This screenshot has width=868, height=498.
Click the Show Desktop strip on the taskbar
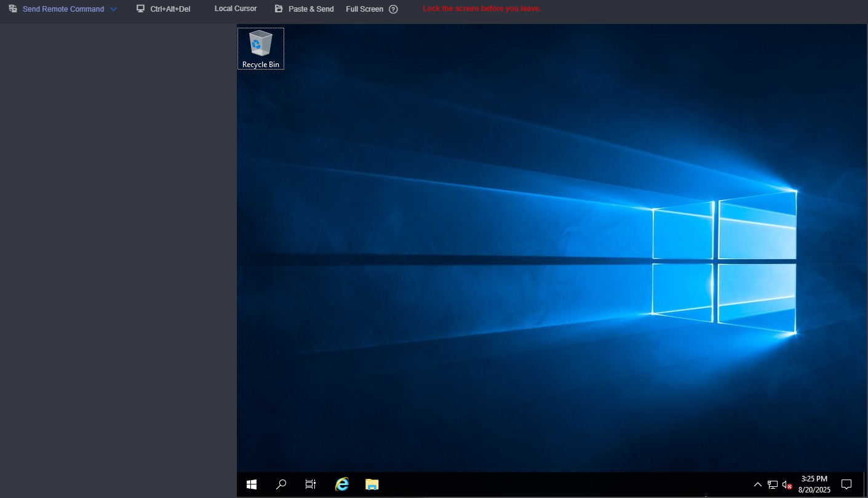(x=866, y=484)
